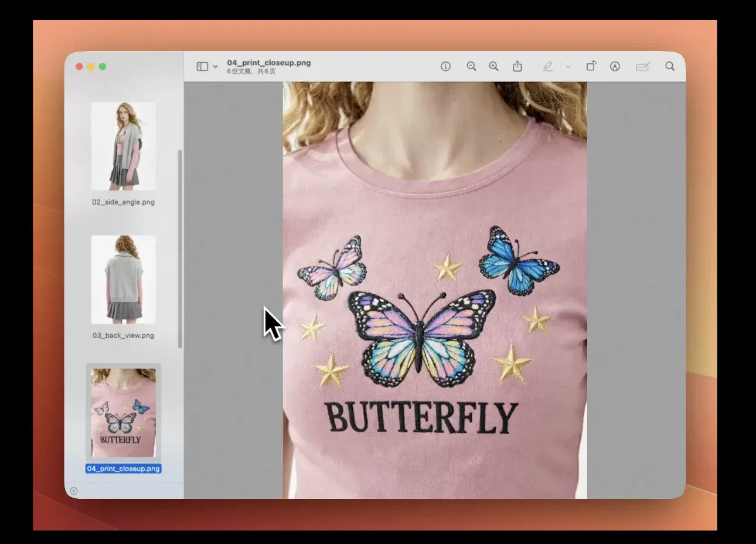
Task: Rotate the image with the rotate button
Action: click(591, 66)
